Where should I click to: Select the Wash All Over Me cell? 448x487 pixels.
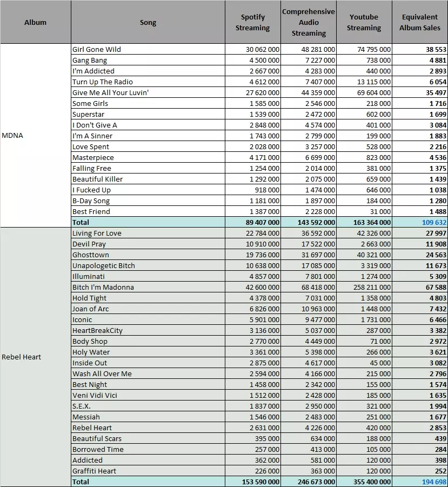148,373
